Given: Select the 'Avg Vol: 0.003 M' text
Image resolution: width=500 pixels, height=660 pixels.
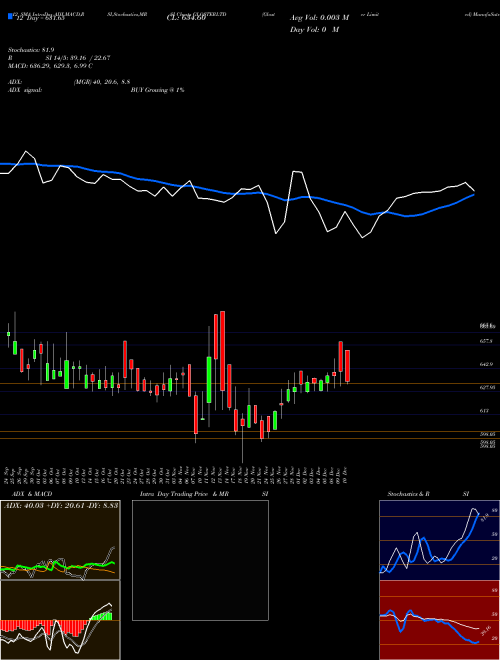Looking at the screenshot, I should (319, 18).
